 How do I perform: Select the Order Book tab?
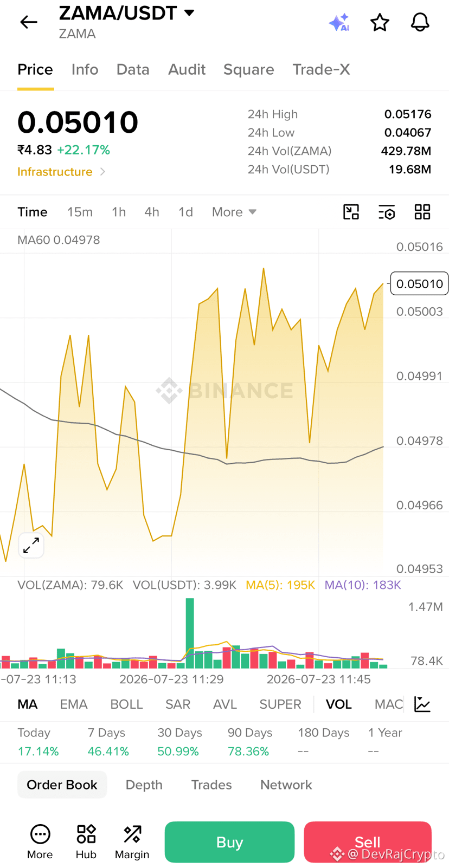coord(62,785)
